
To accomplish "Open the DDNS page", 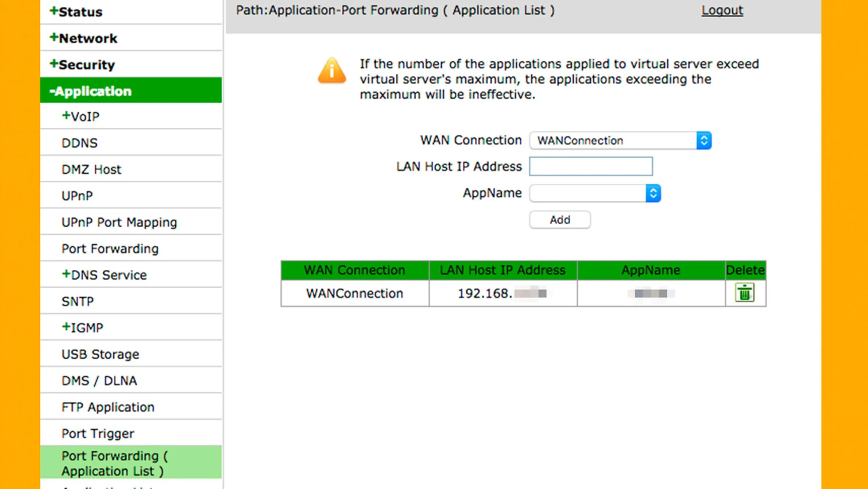I will click(x=80, y=143).
